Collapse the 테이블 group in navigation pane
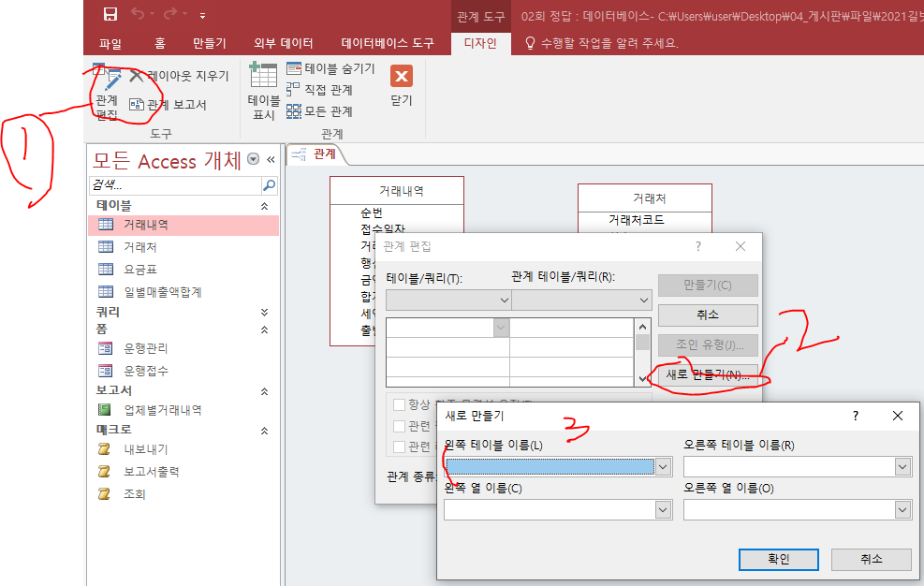The image size is (924, 586). point(264,206)
